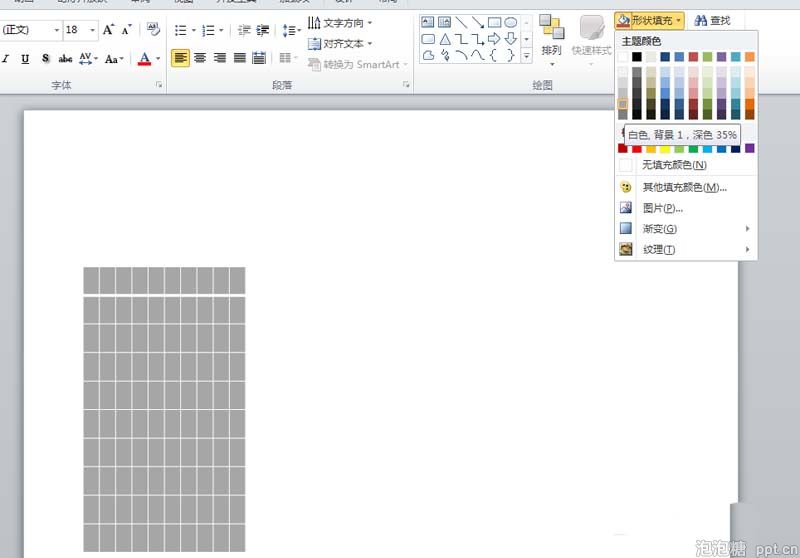Open font dialog launcher in 字体 group
This screenshot has height=558, width=800.
(159, 85)
